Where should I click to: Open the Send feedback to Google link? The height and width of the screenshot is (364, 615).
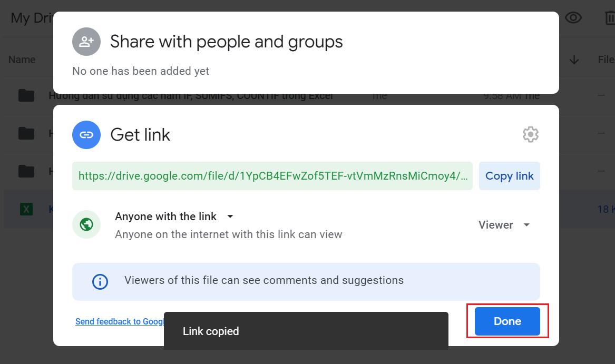[x=119, y=321]
